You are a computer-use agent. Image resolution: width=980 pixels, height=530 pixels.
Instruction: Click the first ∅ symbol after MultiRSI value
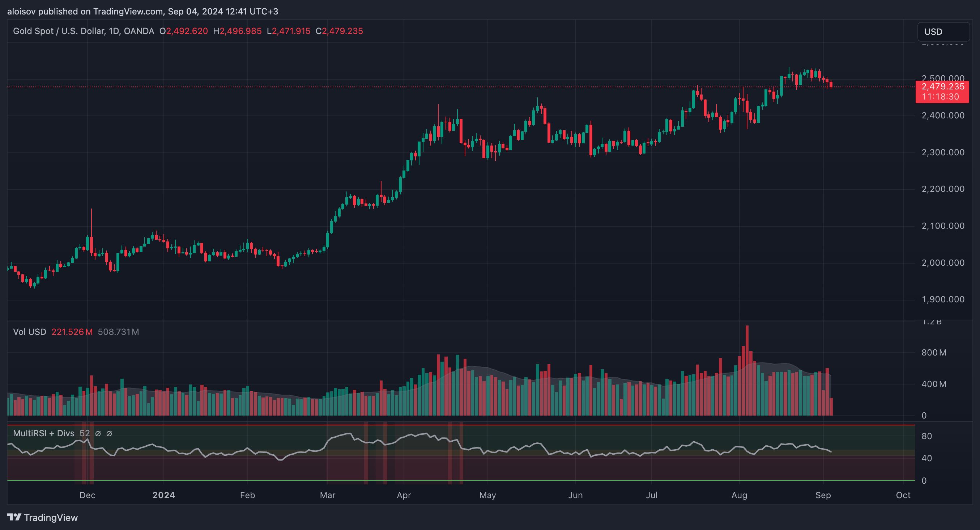click(x=98, y=433)
